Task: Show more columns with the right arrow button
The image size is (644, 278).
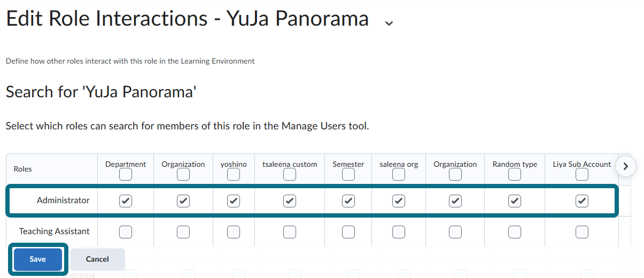Action: click(626, 166)
